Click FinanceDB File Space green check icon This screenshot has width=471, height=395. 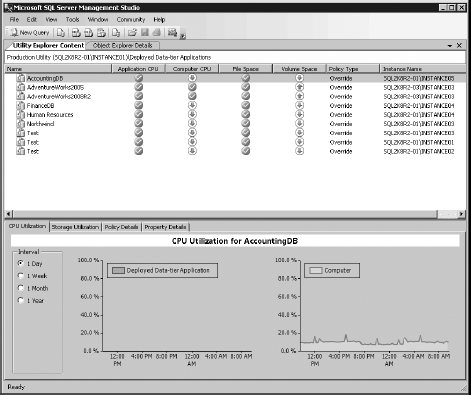tap(246, 105)
